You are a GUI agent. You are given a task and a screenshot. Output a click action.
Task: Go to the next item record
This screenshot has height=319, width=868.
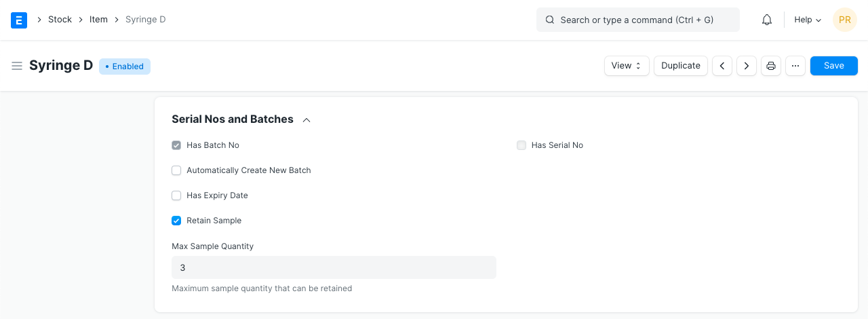tap(747, 66)
